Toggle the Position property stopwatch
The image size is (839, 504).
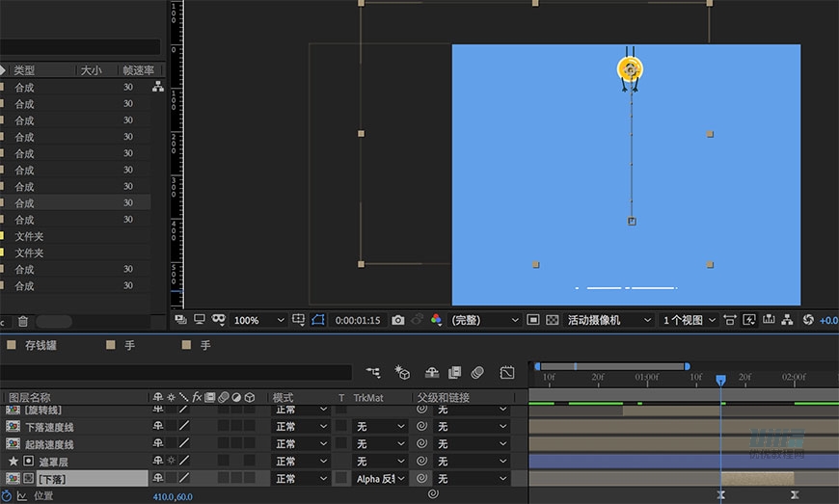coord(8,496)
